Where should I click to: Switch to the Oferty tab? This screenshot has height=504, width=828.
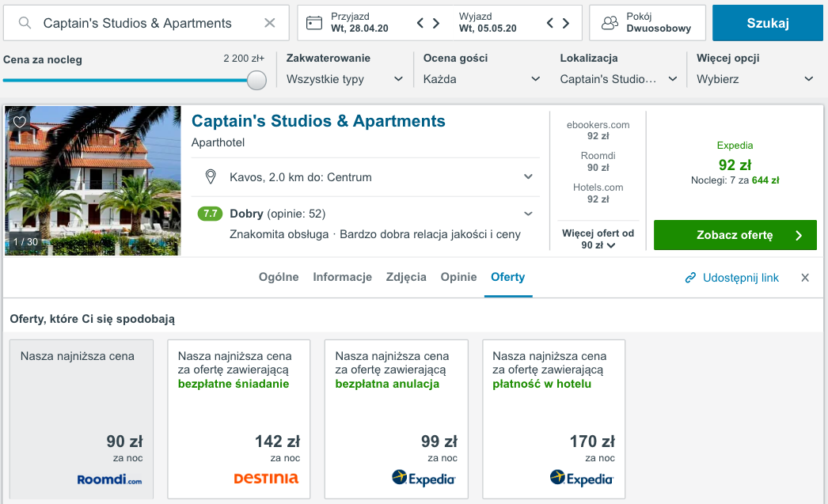(508, 277)
